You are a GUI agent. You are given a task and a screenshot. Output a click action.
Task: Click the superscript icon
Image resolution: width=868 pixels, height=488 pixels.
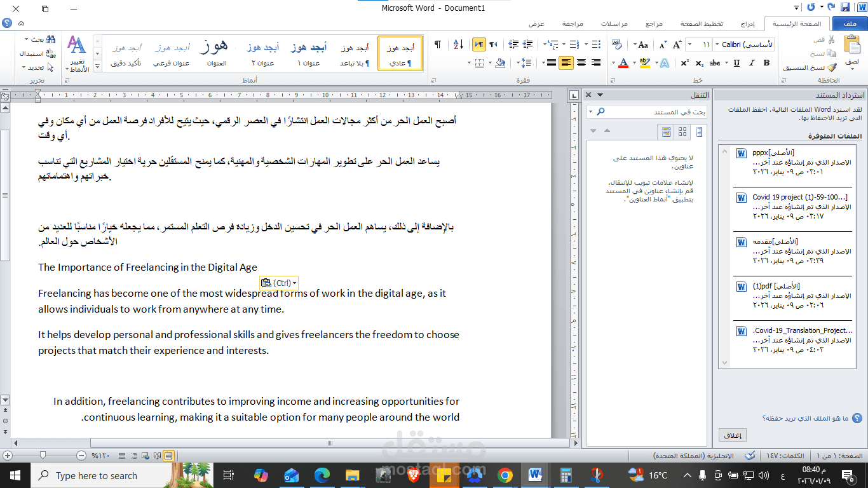click(684, 62)
